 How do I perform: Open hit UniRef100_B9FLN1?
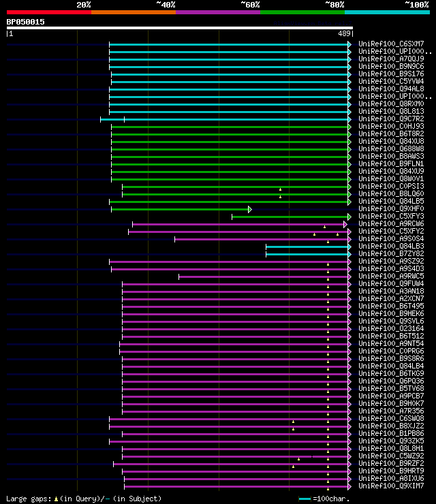point(391,163)
